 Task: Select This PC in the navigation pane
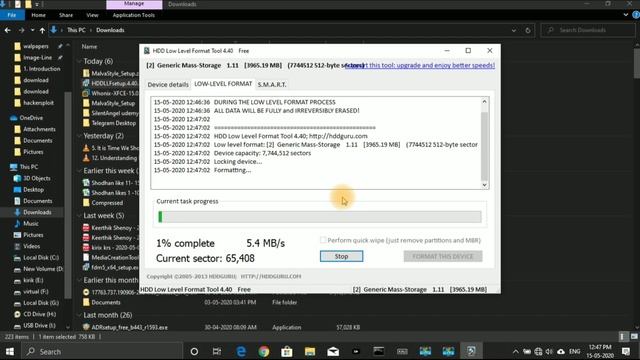click(x=29, y=167)
